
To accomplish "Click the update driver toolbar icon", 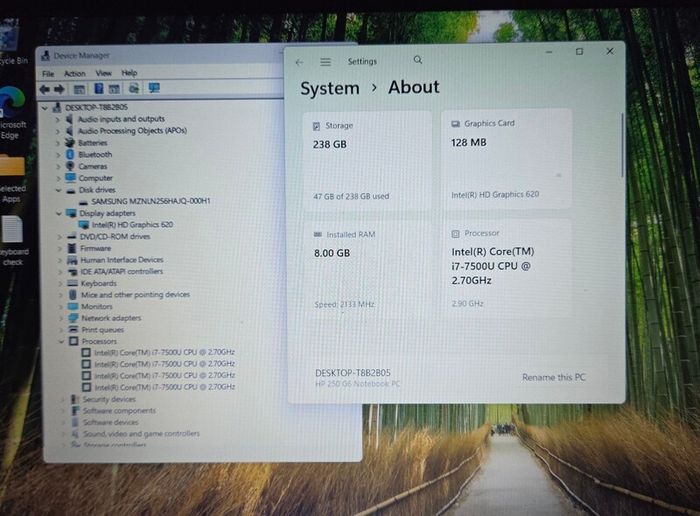I will (x=133, y=88).
